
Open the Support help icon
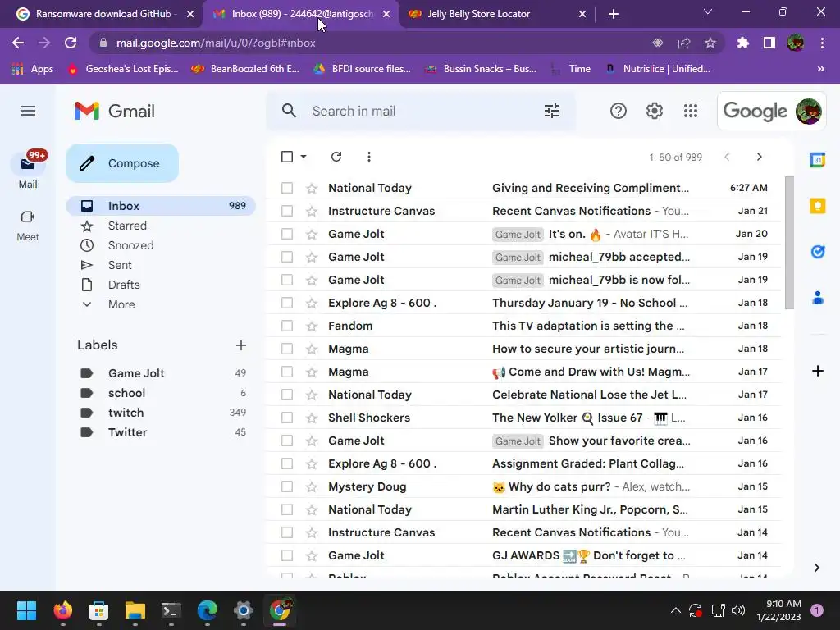point(619,111)
